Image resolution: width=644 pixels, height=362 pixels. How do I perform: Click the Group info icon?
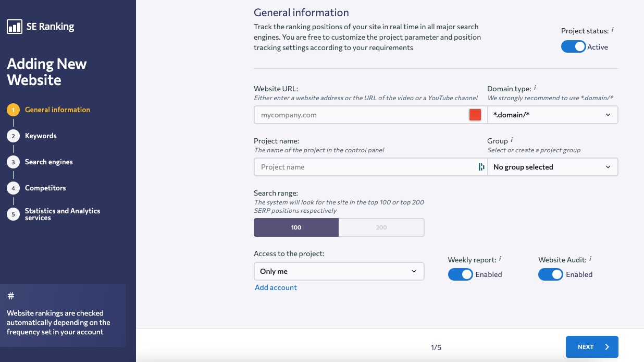click(x=512, y=140)
